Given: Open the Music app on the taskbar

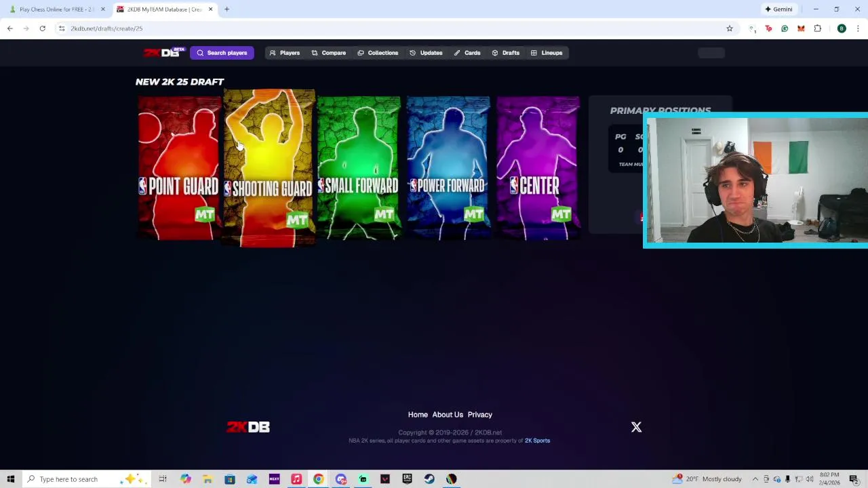Looking at the screenshot, I should (296, 479).
